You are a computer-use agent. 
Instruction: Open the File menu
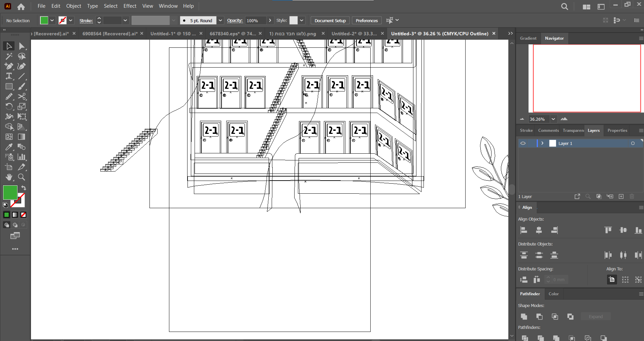click(x=41, y=6)
